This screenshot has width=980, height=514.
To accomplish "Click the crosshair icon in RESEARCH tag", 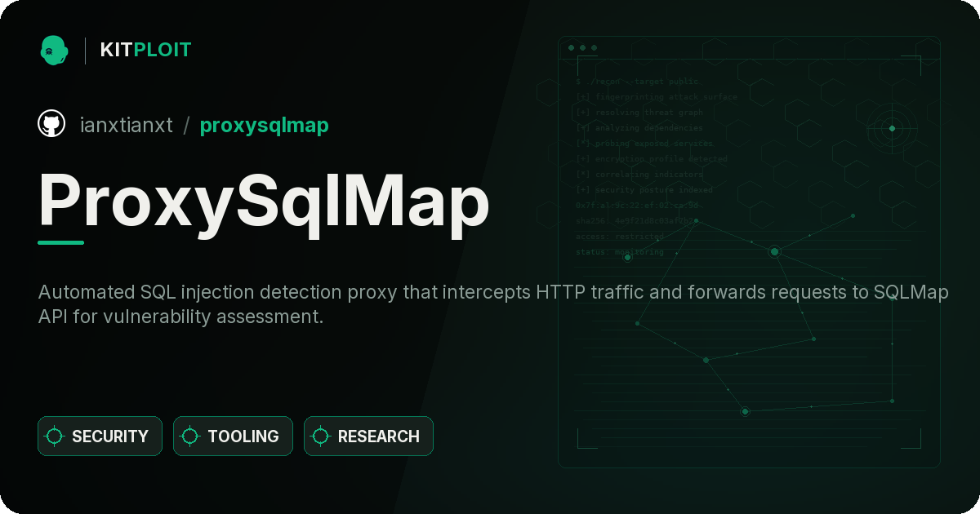I will tap(321, 436).
